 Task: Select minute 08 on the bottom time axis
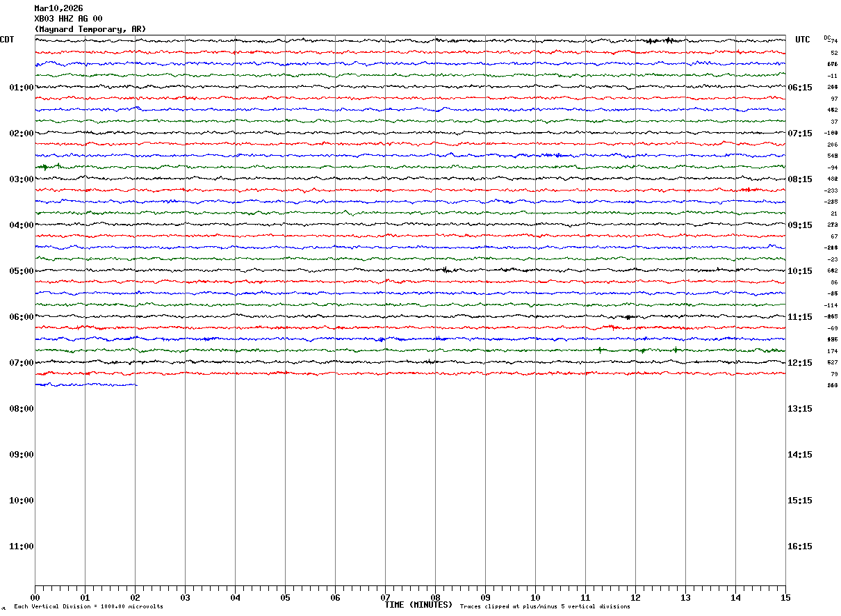[435, 597]
